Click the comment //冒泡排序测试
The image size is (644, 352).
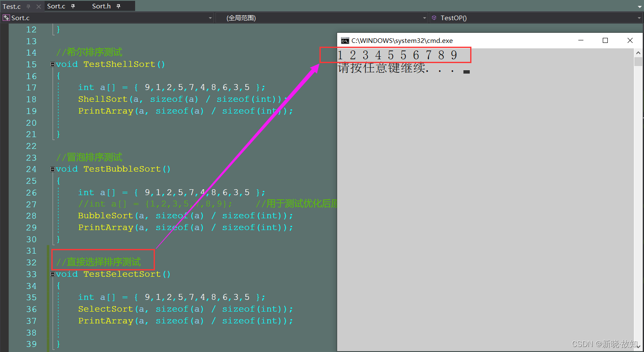[x=89, y=157]
